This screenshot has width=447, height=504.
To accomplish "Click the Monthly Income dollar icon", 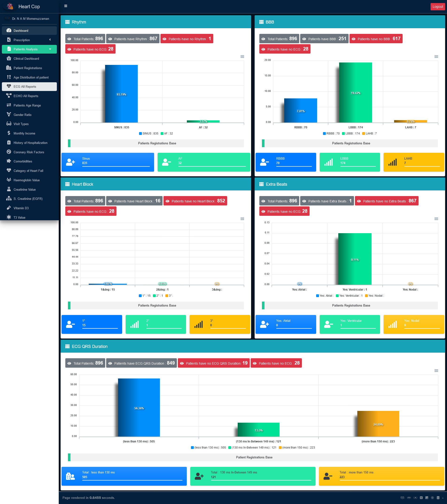I will (x=9, y=133).
